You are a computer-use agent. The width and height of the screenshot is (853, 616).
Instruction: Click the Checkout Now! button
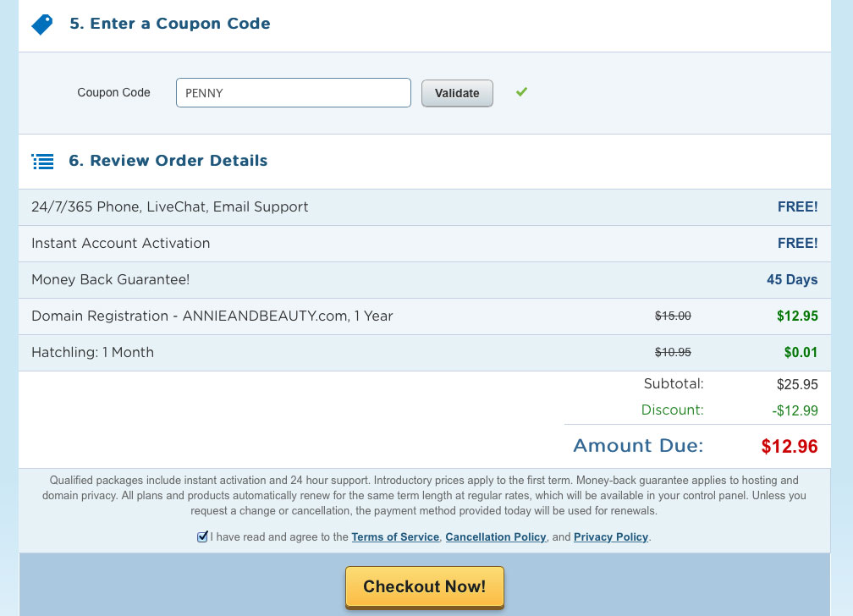424,586
